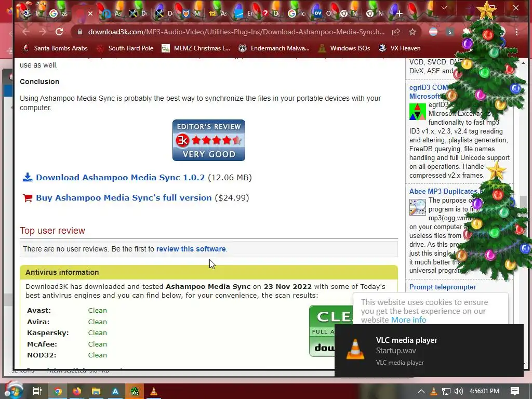This screenshot has width=532, height=399.
Task: Switch to the first 'In' tab
Action: 32,14
